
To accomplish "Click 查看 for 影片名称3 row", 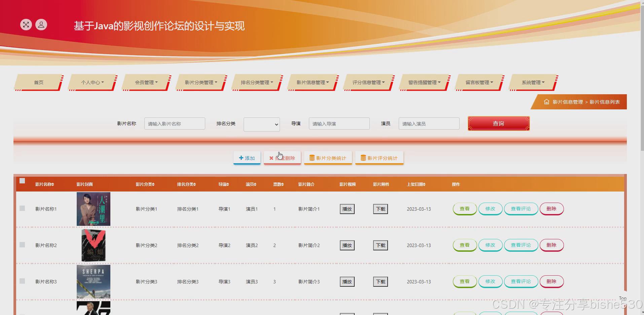I will pyautogui.click(x=465, y=281).
